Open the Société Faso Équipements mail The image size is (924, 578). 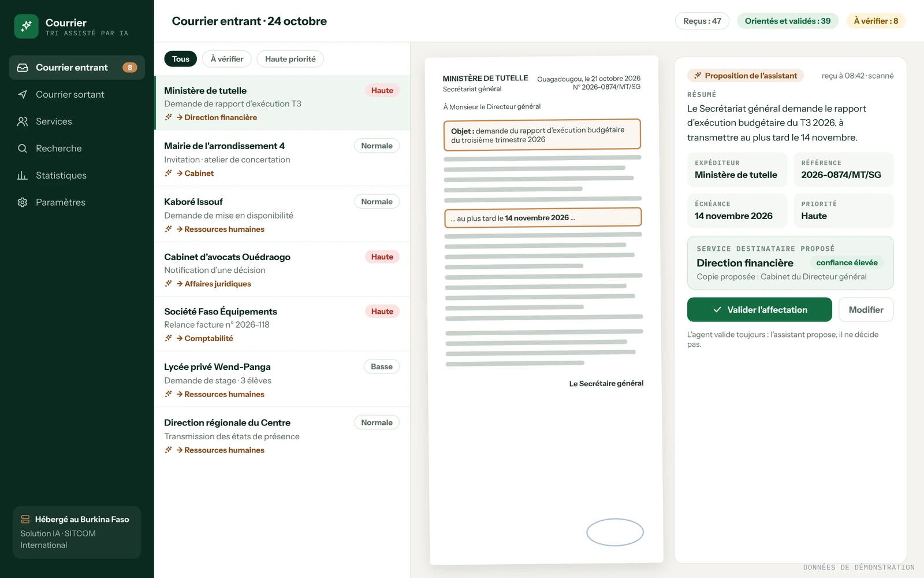(282, 324)
